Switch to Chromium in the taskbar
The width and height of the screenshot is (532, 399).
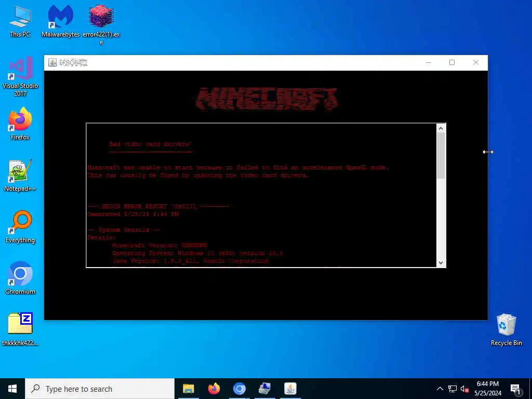click(x=239, y=389)
